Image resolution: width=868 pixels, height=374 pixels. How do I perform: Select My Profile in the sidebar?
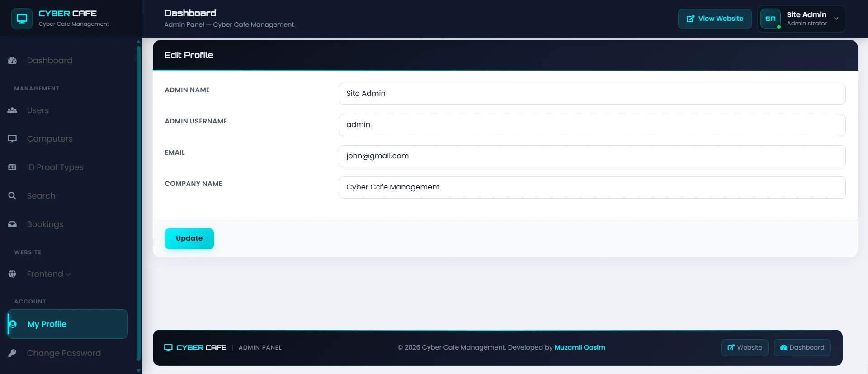[x=68, y=324]
